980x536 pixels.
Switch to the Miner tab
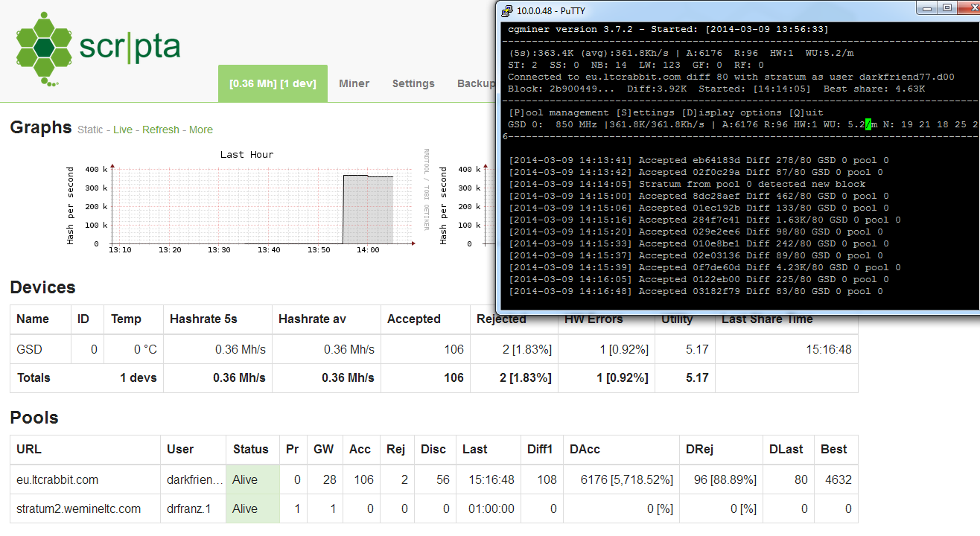354,83
